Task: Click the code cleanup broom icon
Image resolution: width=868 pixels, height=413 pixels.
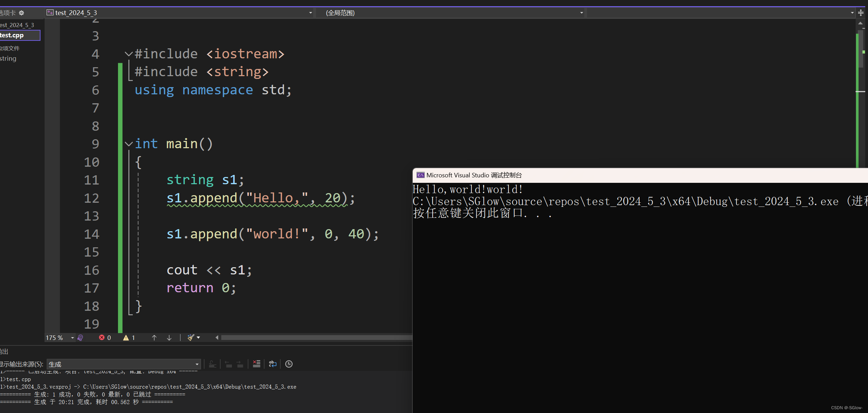Action: [191, 338]
